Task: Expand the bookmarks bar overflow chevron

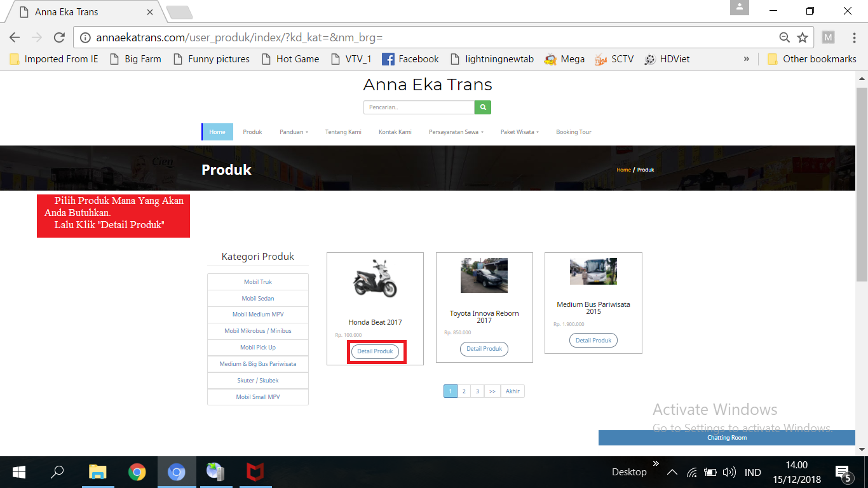Action: click(x=747, y=59)
